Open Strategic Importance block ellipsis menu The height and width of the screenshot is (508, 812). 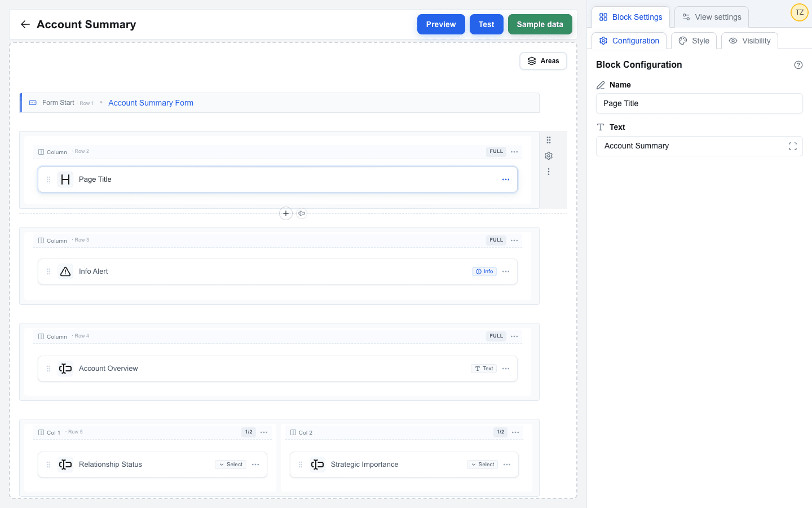(507, 465)
